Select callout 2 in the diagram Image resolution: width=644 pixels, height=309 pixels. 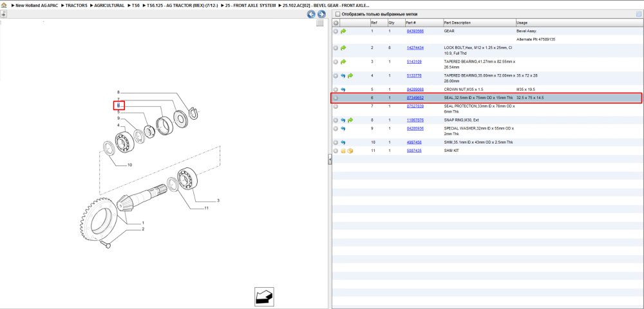(x=143, y=229)
